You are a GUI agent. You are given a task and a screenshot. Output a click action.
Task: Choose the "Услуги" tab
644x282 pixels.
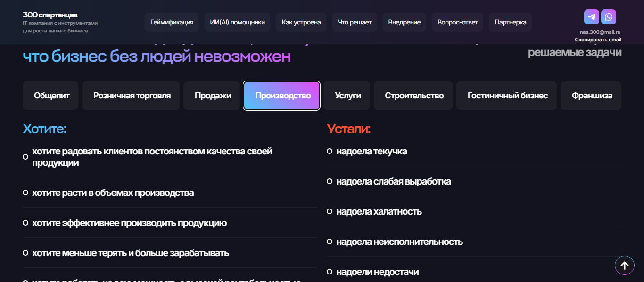[348, 96]
